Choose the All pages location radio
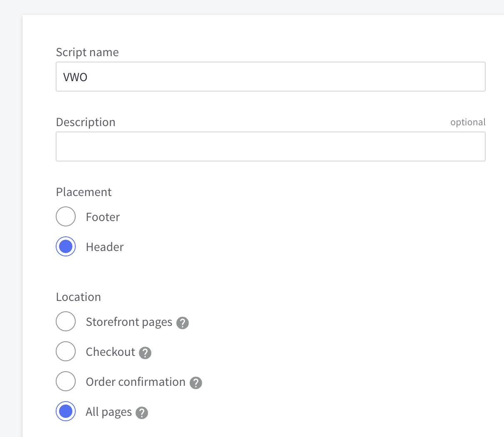The width and height of the screenshot is (504, 437). [66, 411]
